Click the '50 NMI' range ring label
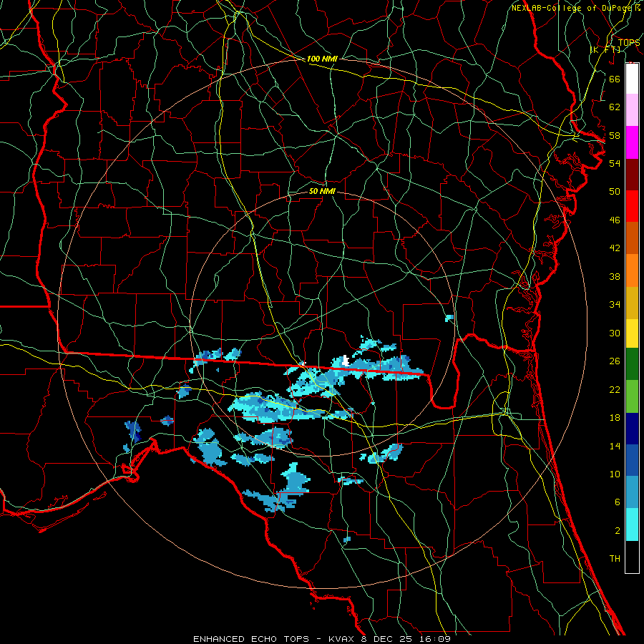The height and width of the screenshot is (644, 644). click(x=322, y=191)
